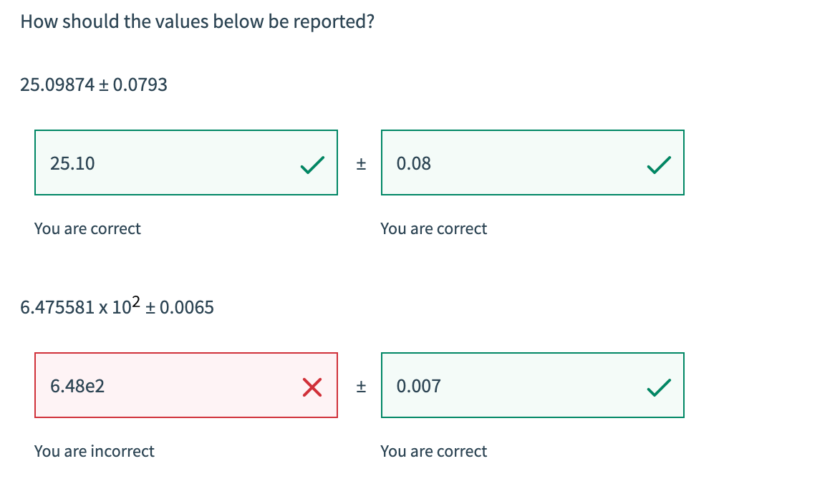
Task: Click 'You are correct' beside the 0.007 field
Action: pyautogui.click(x=434, y=451)
